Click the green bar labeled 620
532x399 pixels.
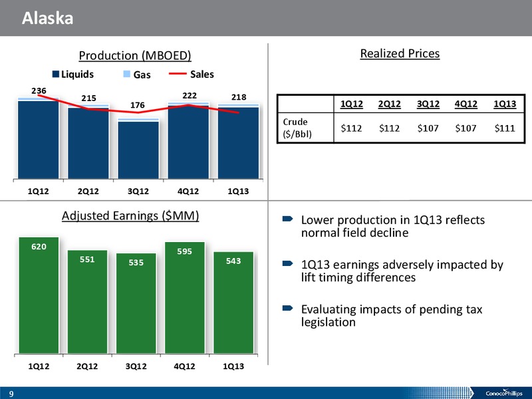coord(39,295)
